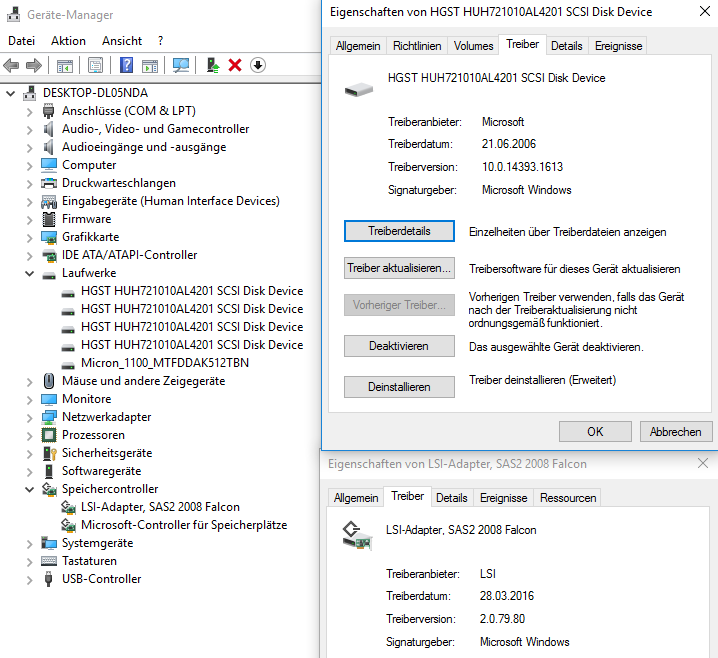Image resolution: width=718 pixels, height=658 pixels.
Task: Click the USB-Controller plug icon
Action: 49,579
